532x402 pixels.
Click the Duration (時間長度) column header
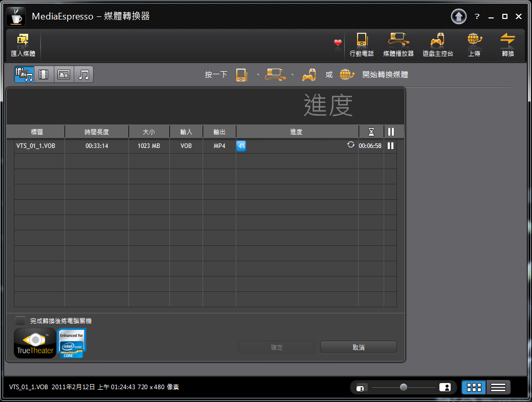(x=97, y=132)
